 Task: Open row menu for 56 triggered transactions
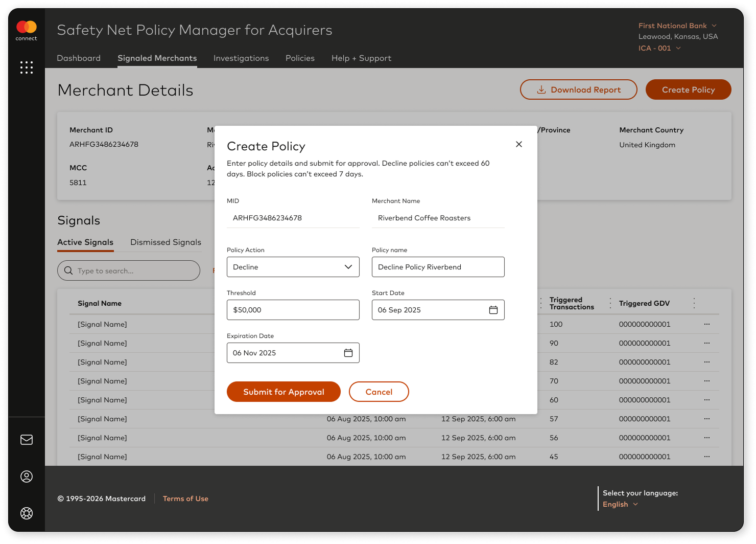click(x=707, y=438)
